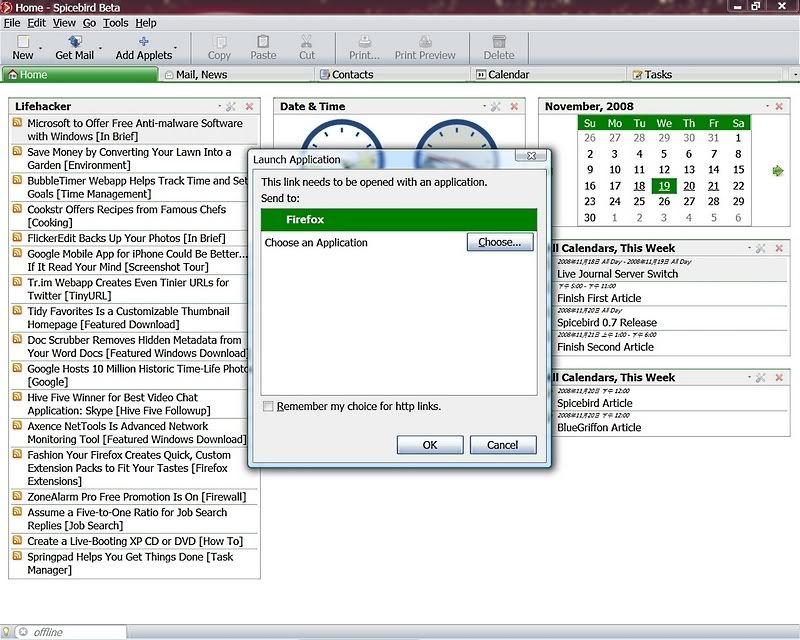The width and height of the screenshot is (800, 640).
Task: Open the Go menu
Action: click(89, 23)
